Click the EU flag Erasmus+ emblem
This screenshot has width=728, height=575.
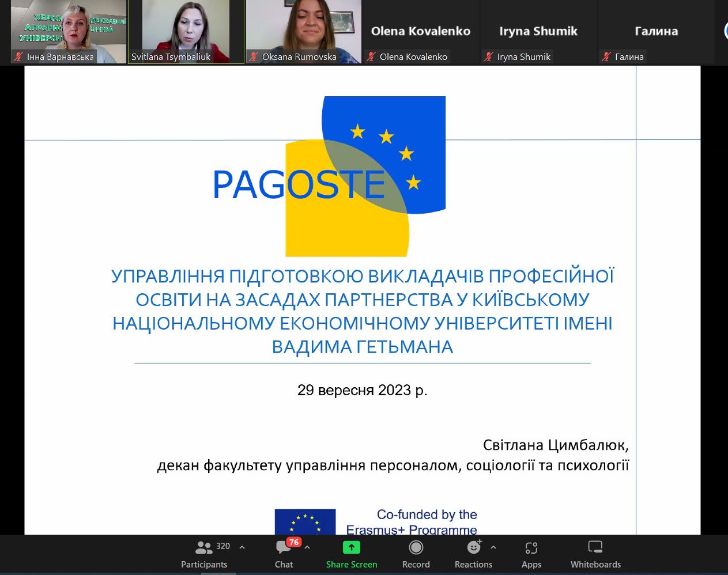305,522
